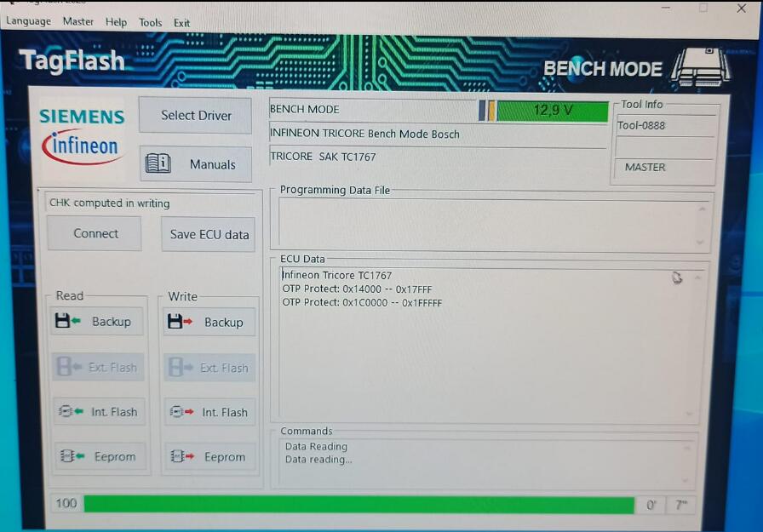
Task: Click the elapsed seconds 7" field
Action: [680, 506]
